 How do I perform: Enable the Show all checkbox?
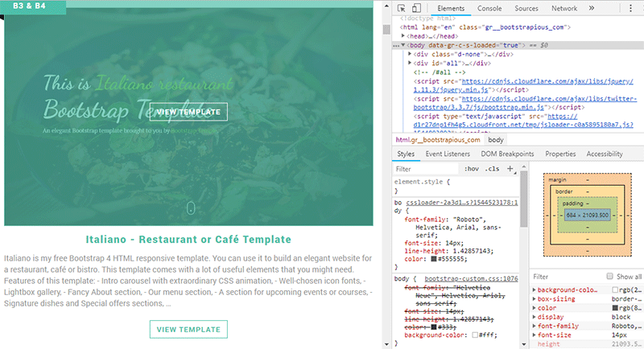point(610,276)
